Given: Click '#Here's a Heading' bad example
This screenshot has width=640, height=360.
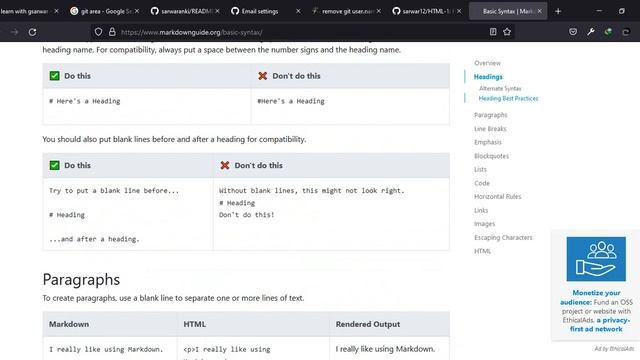Looking at the screenshot, I should tap(291, 101).
